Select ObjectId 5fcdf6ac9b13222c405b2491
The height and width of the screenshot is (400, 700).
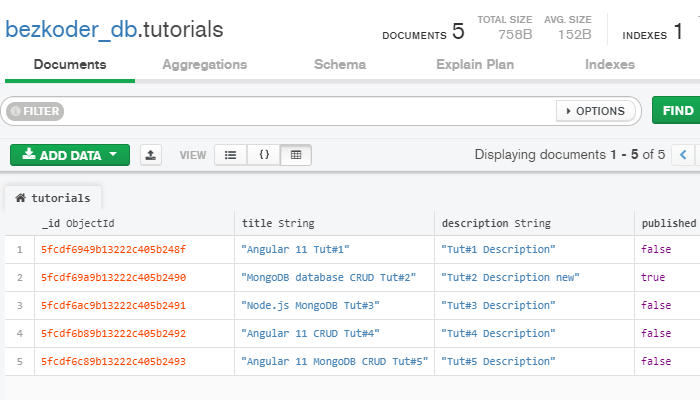point(113,306)
